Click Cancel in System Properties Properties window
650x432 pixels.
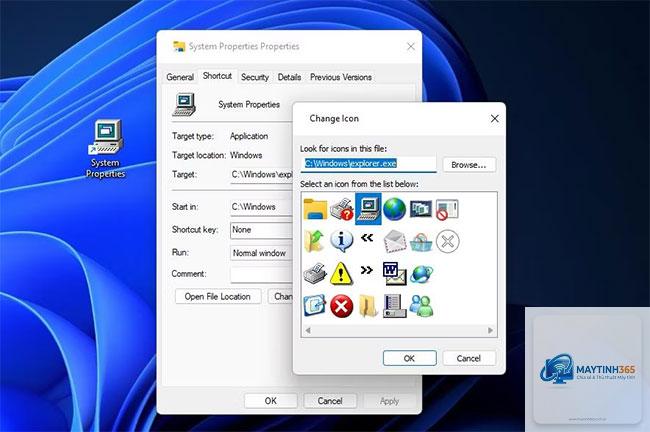point(330,401)
